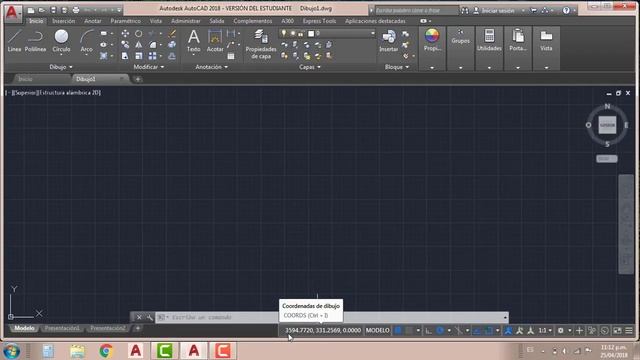Activate the Stretch (Estirar) tool
The image size is (640, 360).
[125, 56]
